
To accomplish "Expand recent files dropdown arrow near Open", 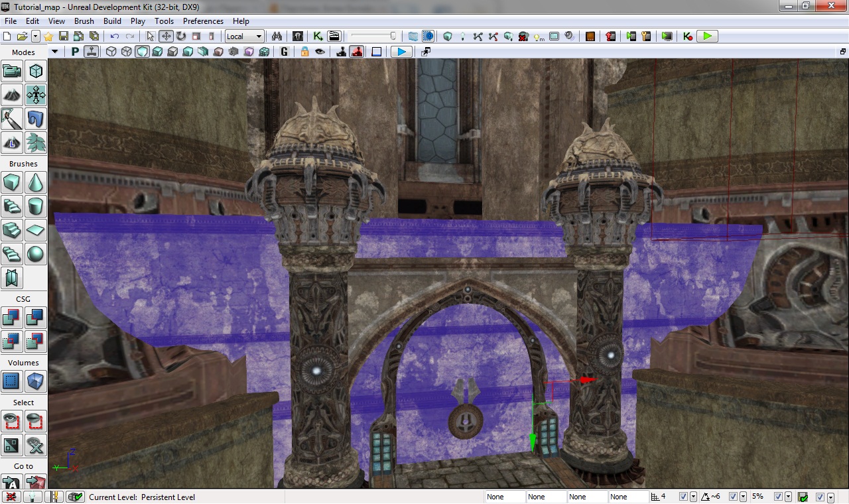I will pos(36,36).
